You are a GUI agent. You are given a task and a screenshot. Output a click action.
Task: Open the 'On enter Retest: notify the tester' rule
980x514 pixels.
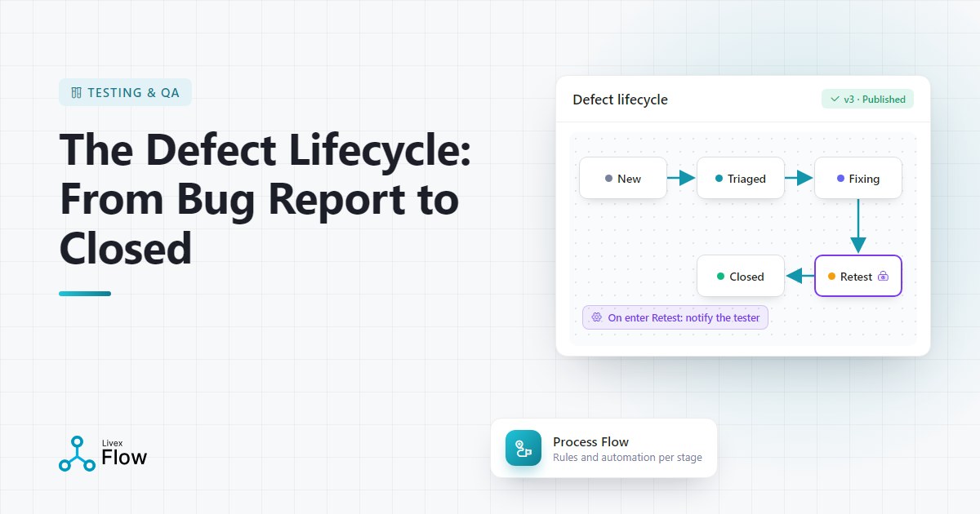(675, 317)
